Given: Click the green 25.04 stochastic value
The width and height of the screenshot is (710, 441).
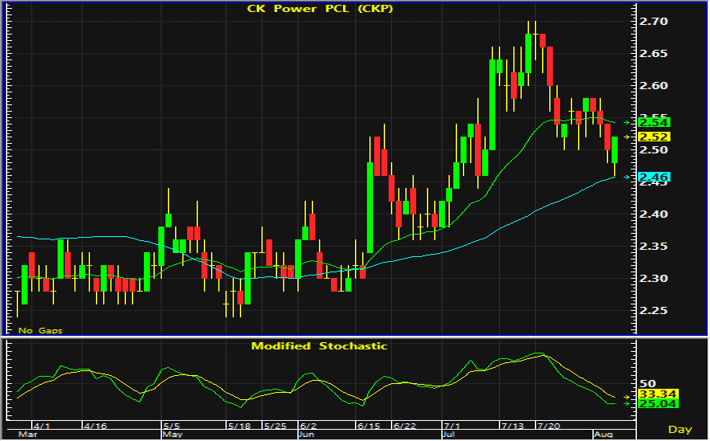Looking at the screenshot, I should pos(658,403).
